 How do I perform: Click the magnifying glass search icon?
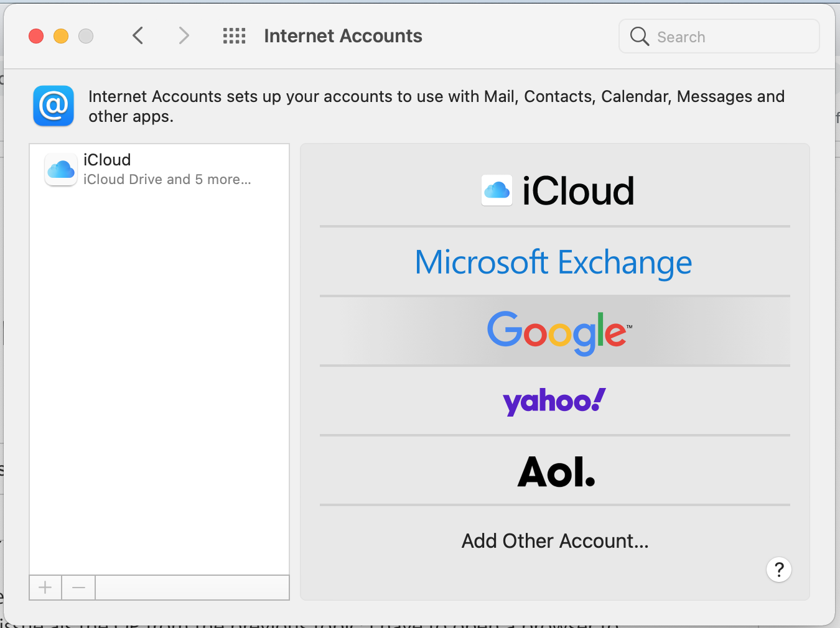coord(639,36)
